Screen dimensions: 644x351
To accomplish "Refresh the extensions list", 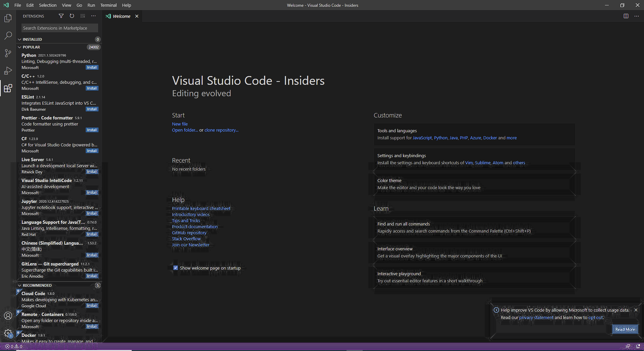I will tap(72, 16).
